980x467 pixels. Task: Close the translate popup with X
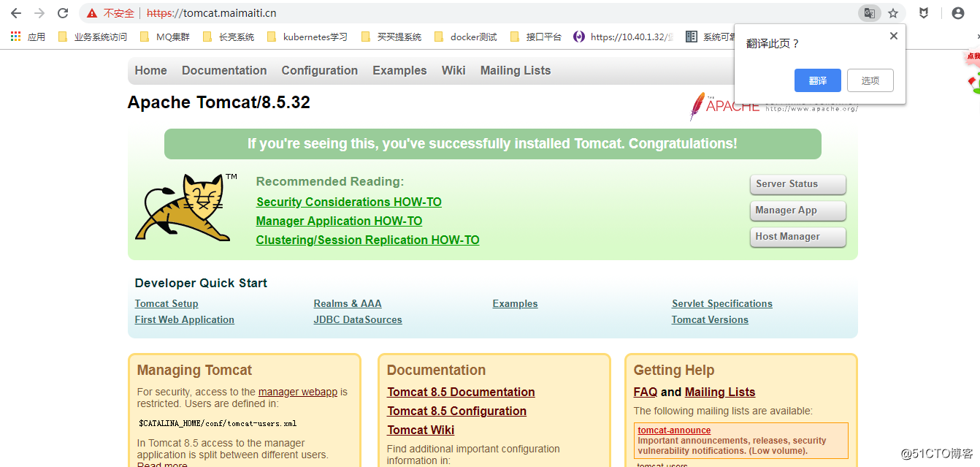tap(893, 36)
